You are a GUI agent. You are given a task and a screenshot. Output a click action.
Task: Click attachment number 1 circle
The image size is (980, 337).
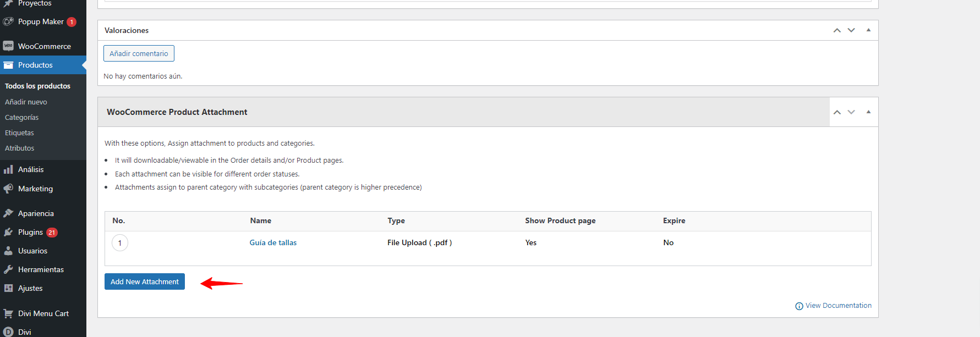click(x=120, y=243)
